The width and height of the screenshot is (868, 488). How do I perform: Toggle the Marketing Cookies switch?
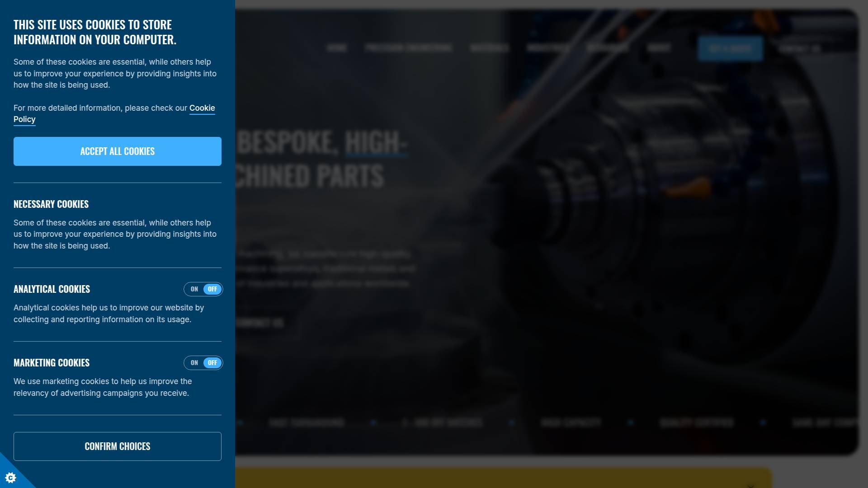tap(203, 363)
